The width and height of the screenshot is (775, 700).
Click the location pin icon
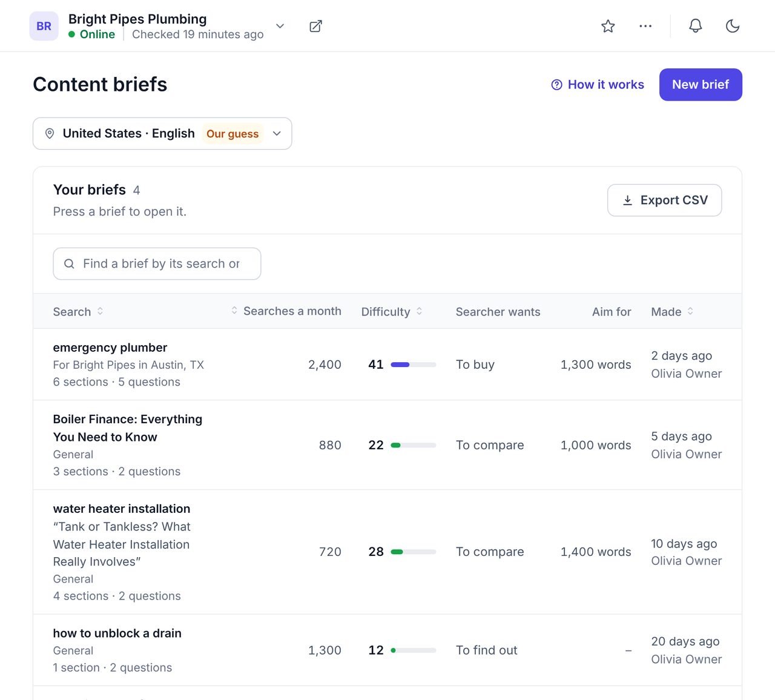(50, 133)
